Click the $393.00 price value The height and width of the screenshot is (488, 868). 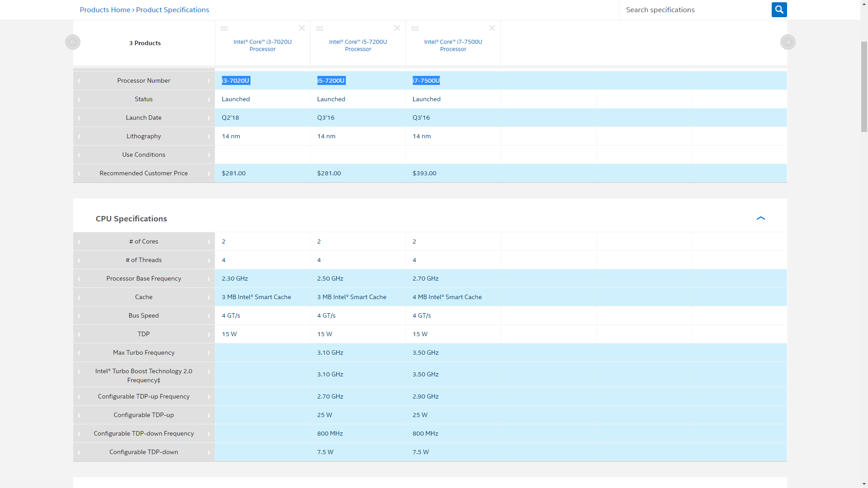[x=424, y=173]
